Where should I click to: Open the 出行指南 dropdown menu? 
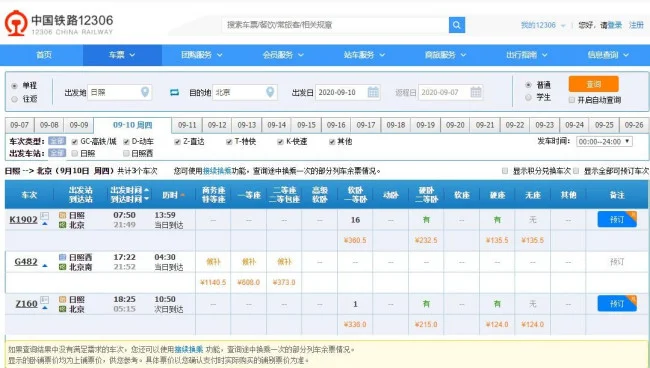527,55
